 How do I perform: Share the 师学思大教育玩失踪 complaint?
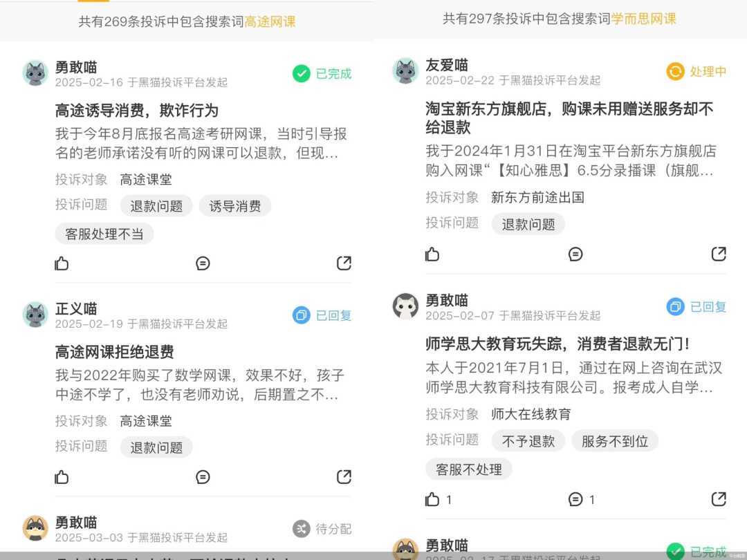719,499
